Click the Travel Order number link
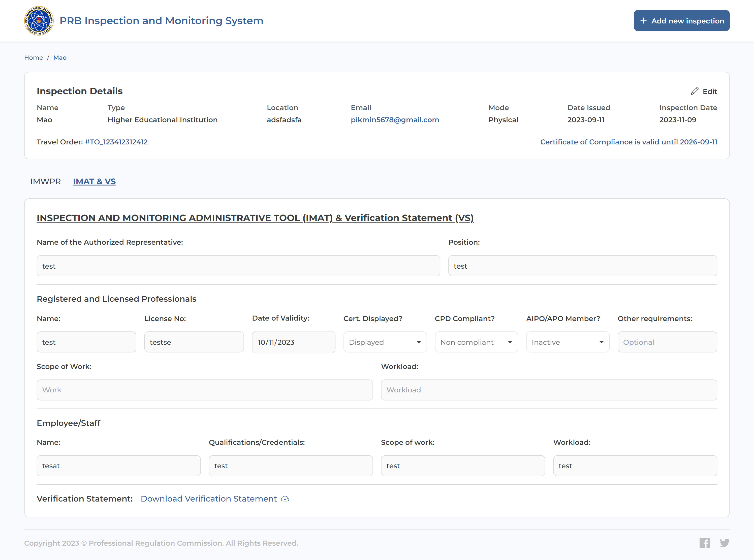The height and width of the screenshot is (560, 754). point(116,142)
